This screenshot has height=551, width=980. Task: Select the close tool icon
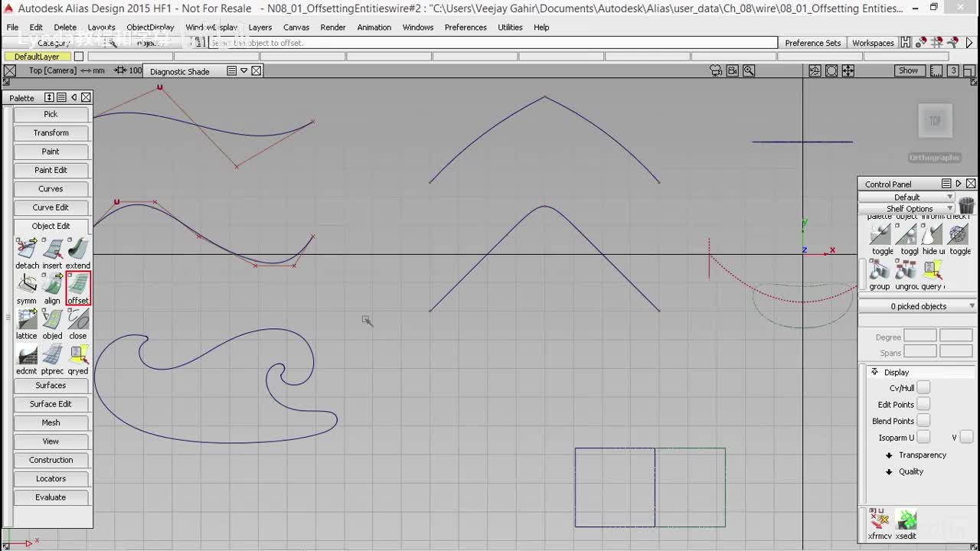point(78,319)
